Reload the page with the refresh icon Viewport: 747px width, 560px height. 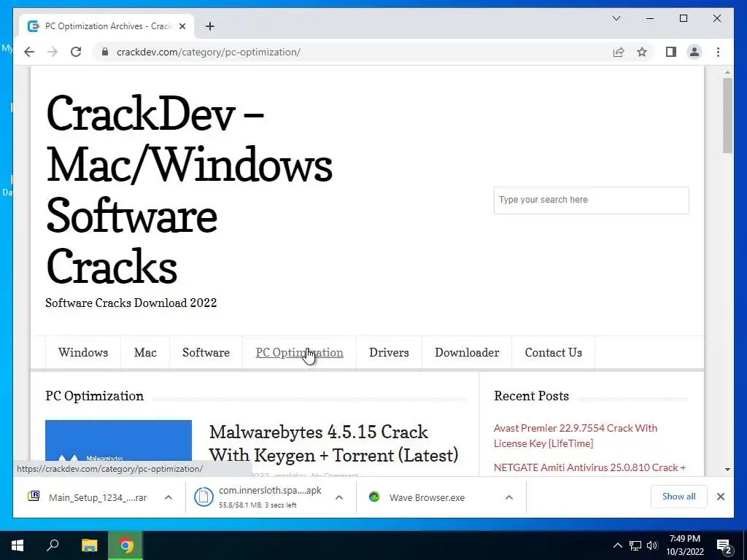[76, 52]
